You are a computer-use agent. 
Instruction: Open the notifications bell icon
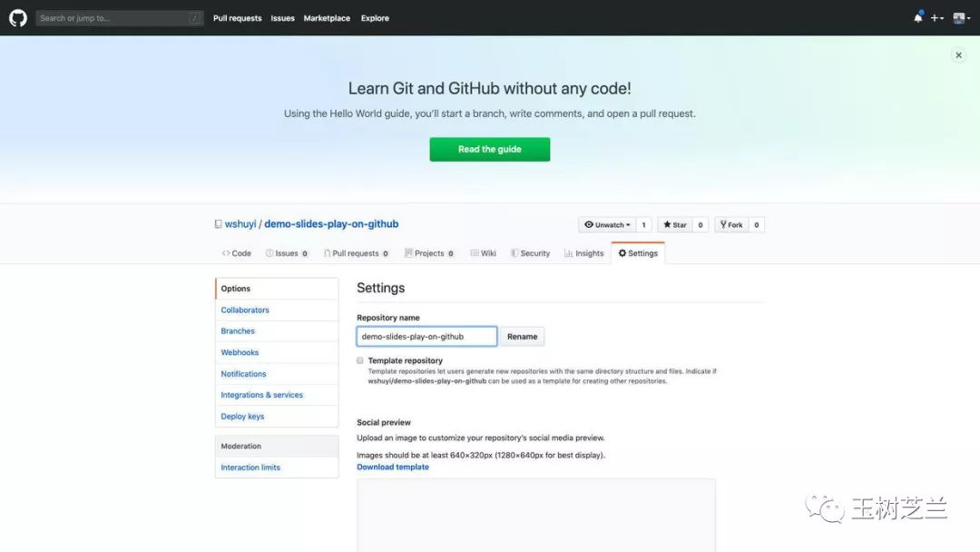[x=917, y=17]
